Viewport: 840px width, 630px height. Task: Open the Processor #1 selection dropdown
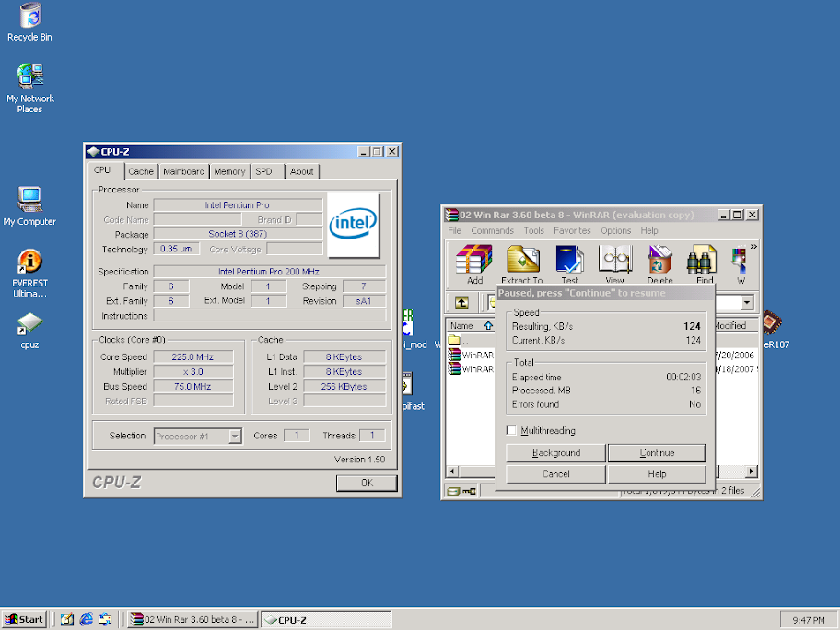(235, 437)
